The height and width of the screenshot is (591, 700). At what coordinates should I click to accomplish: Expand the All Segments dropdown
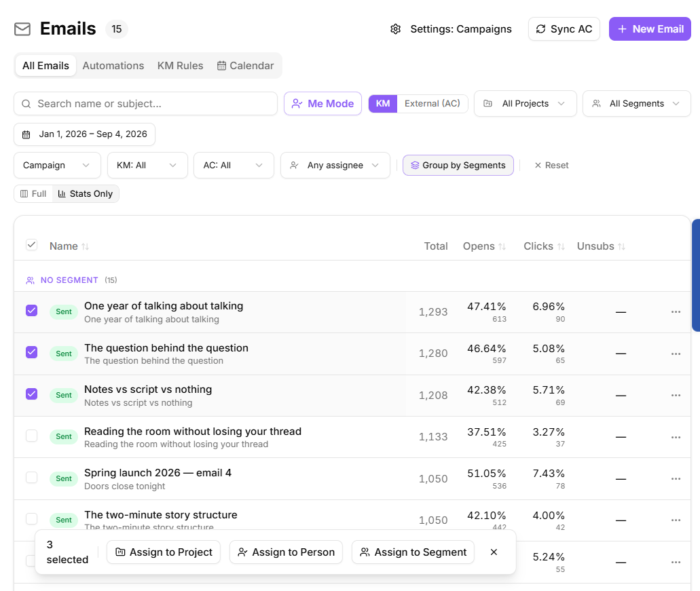[x=637, y=104]
